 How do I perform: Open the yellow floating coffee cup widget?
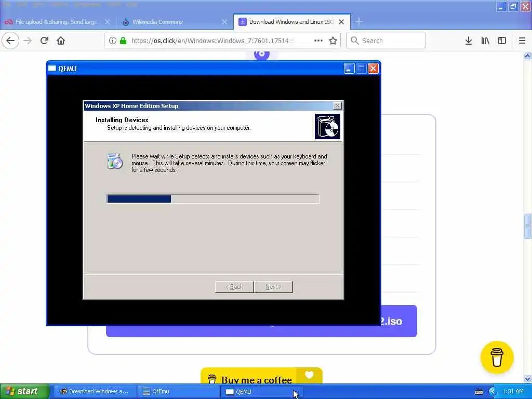pos(497,357)
